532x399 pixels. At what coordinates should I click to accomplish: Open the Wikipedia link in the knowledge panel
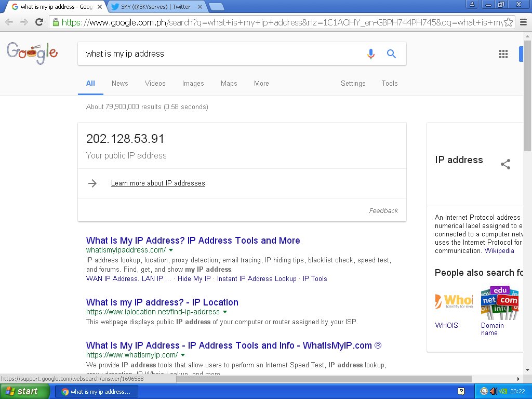pos(499,250)
